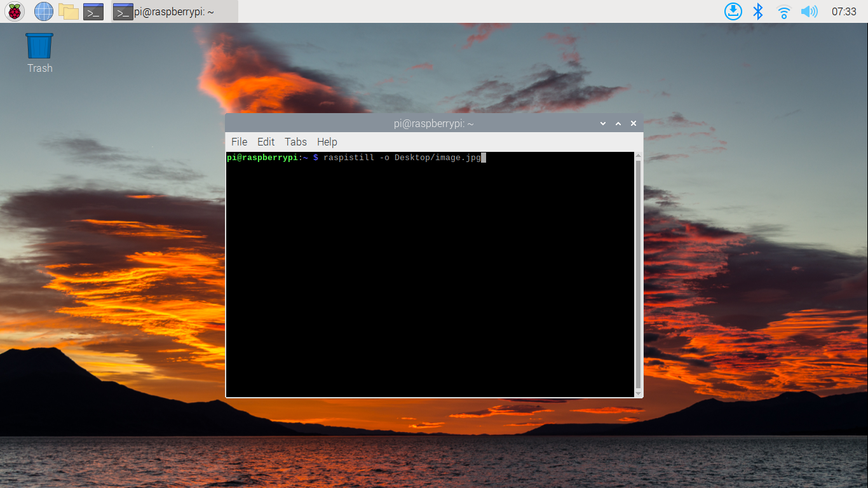Open the updates download tray icon
868x488 pixels.
pyautogui.click(x=733, y=11)
